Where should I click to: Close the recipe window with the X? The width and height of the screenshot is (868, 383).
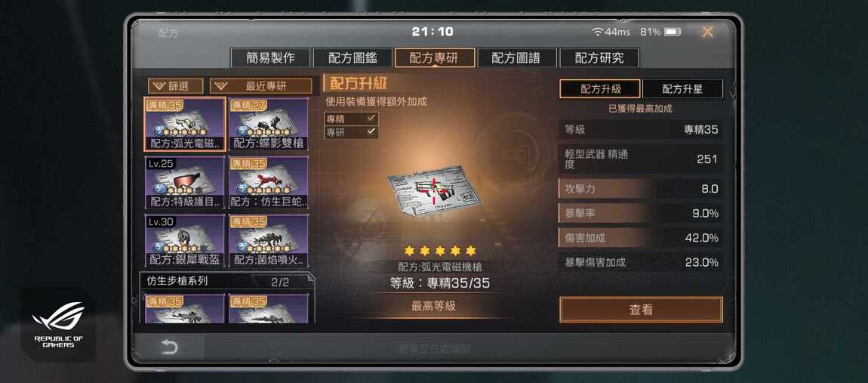(707, 32)
